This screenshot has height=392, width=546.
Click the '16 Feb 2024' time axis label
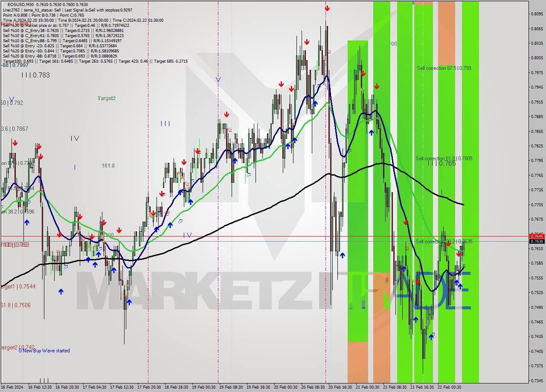[12, 387]
